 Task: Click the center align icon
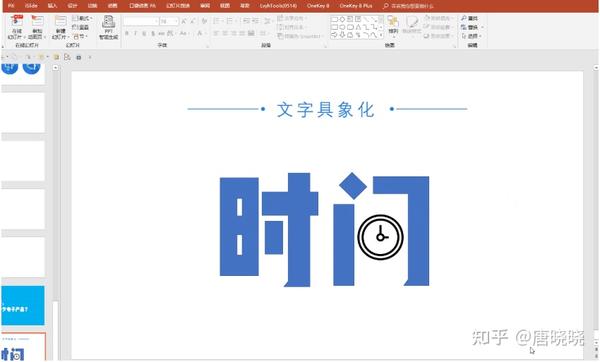tap(225, 34)
